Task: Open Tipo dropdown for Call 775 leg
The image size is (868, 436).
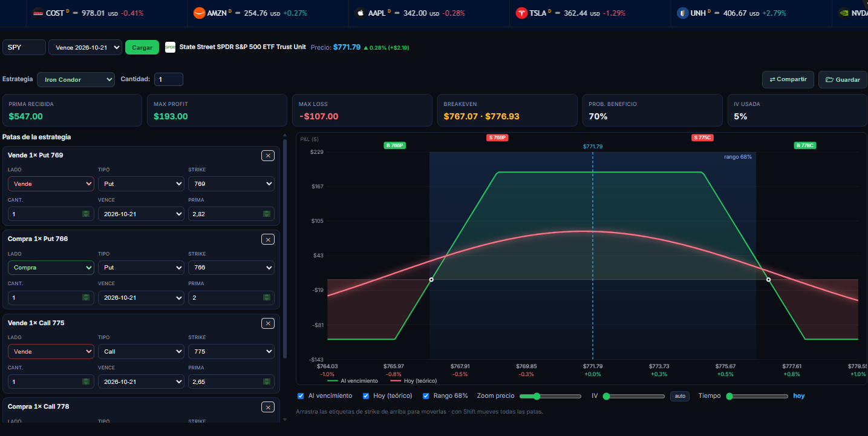Action: tap(141, 351)
